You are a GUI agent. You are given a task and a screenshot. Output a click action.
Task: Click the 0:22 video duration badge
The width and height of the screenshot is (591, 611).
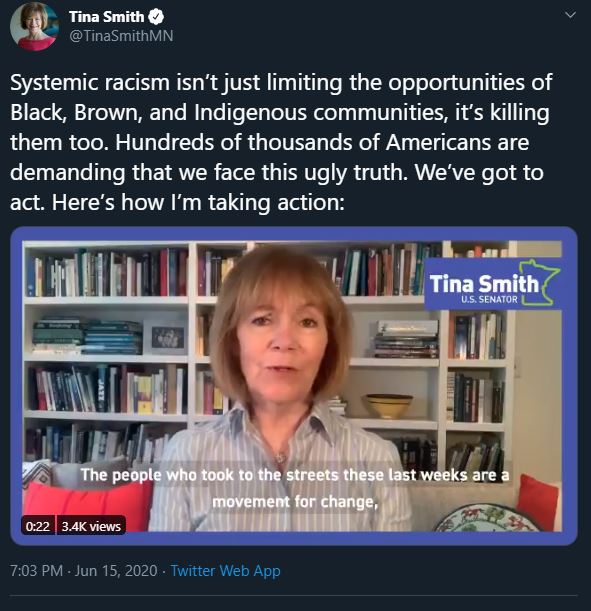[38, 526]
